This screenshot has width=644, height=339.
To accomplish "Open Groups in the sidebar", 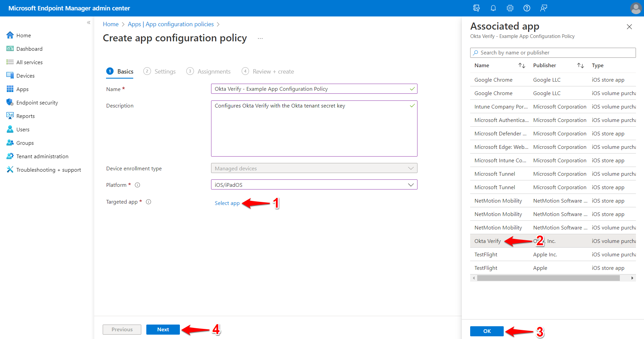I will coord(25,143).
